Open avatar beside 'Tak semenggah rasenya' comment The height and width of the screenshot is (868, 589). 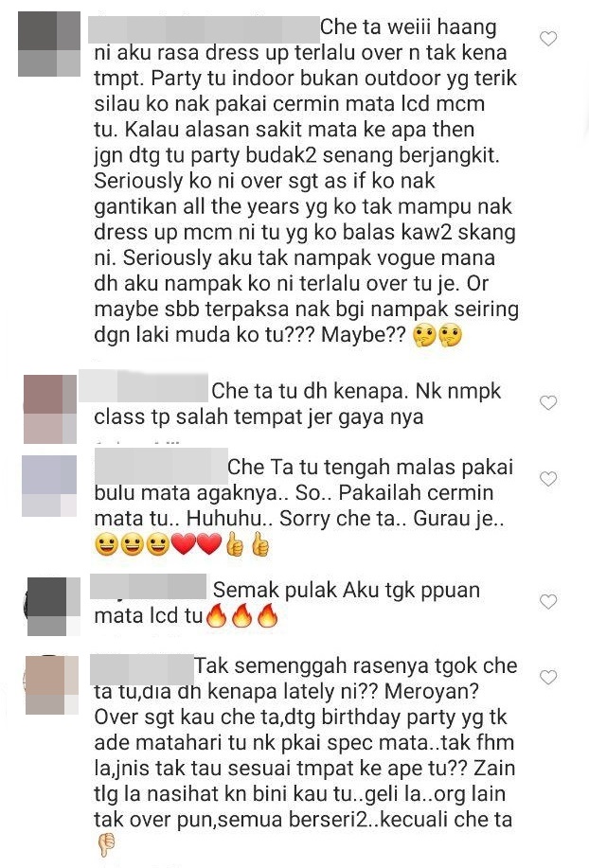point(52,684)
